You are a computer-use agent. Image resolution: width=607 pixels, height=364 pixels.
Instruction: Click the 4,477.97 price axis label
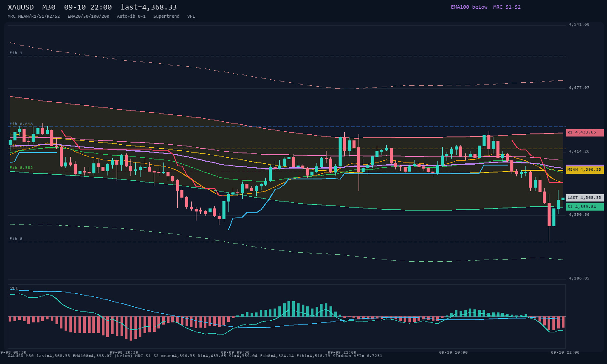(579, 88)
